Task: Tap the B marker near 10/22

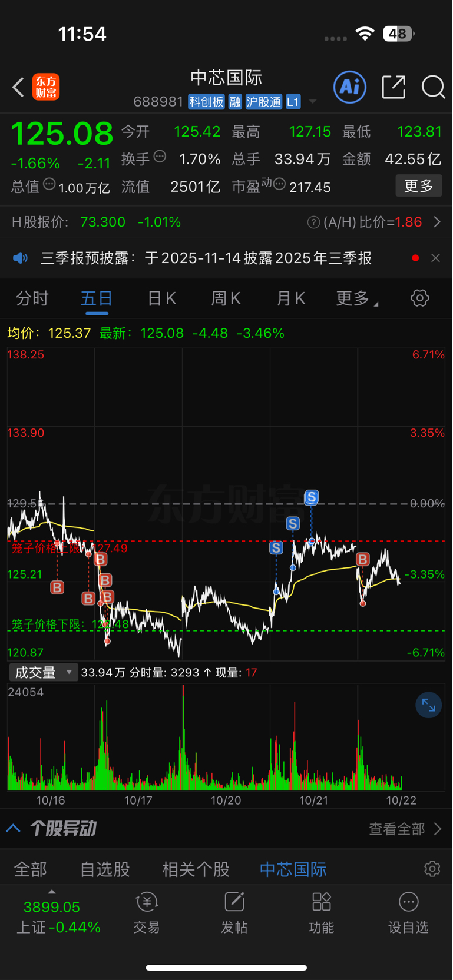Action: pos(363,559)
